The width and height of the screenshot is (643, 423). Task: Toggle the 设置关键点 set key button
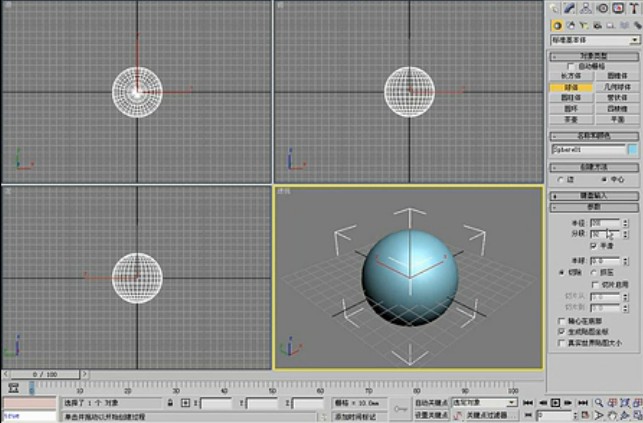pos(431,415)
